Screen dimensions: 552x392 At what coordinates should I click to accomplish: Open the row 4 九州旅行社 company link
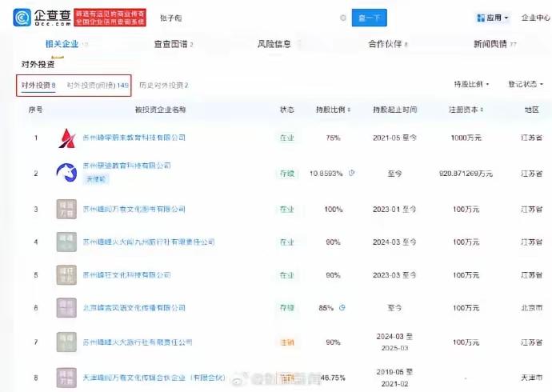pyautogui.click(x=149, y=242)
